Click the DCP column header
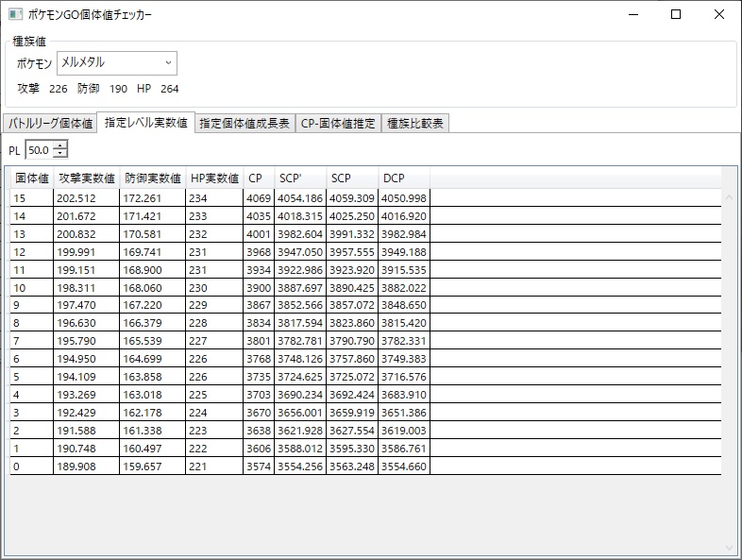Screen dimensions: 742x560 [x=404, y=178]
